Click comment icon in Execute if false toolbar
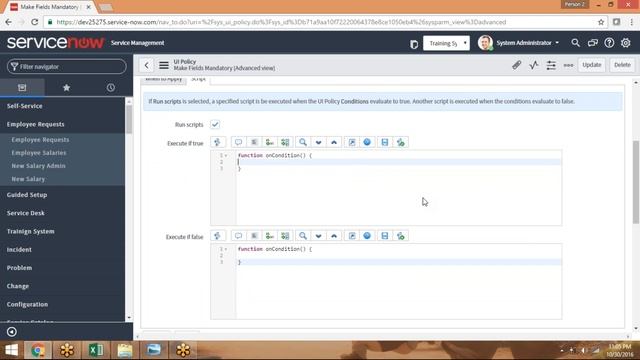 tap(238, 236)
